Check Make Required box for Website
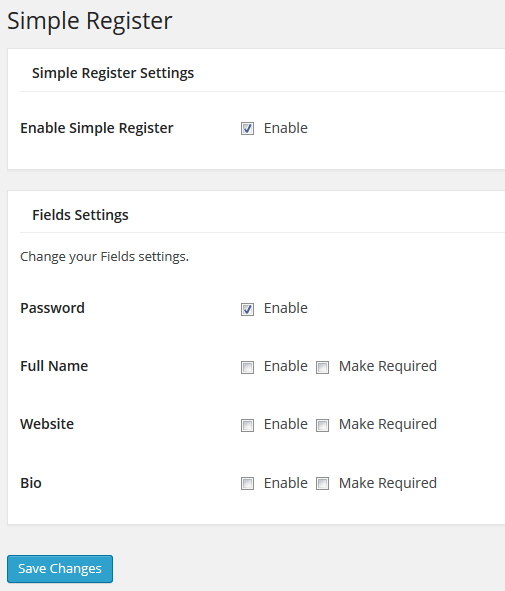 click(322, 425)
